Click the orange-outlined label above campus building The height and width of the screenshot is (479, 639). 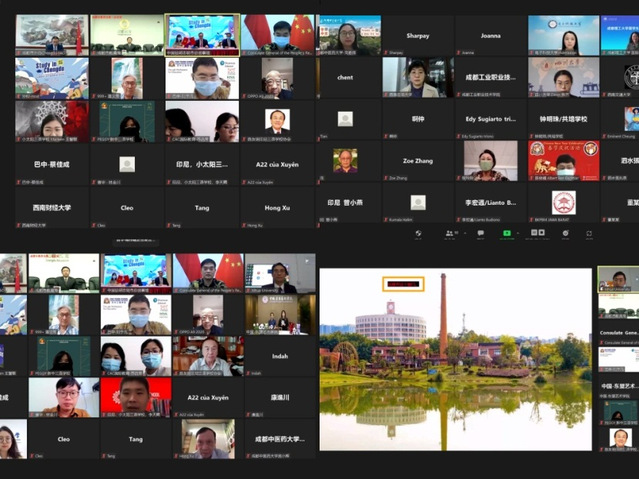click(x=403, y=284)
